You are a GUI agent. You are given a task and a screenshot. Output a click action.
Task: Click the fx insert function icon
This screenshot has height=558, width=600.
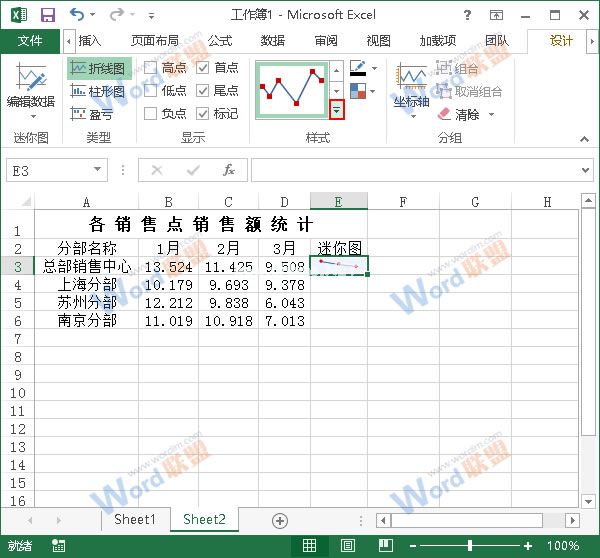click(x=229, y=170)
